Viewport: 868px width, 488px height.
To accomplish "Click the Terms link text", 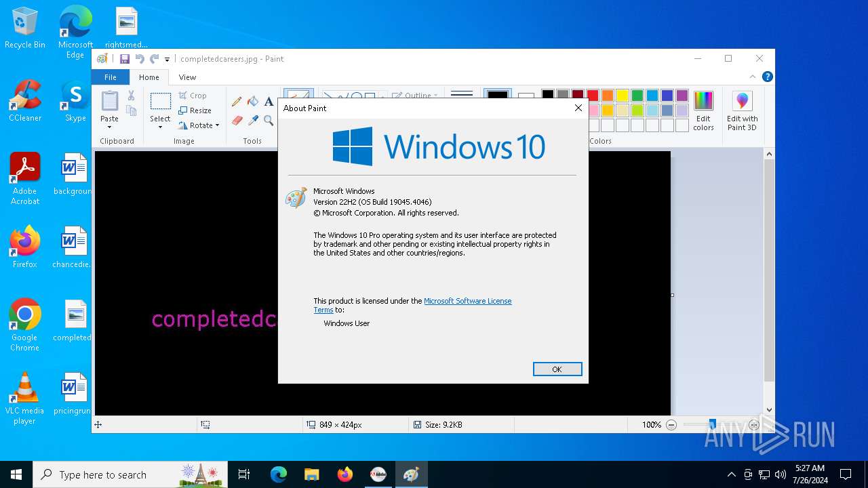I will (x=323, y=310).
